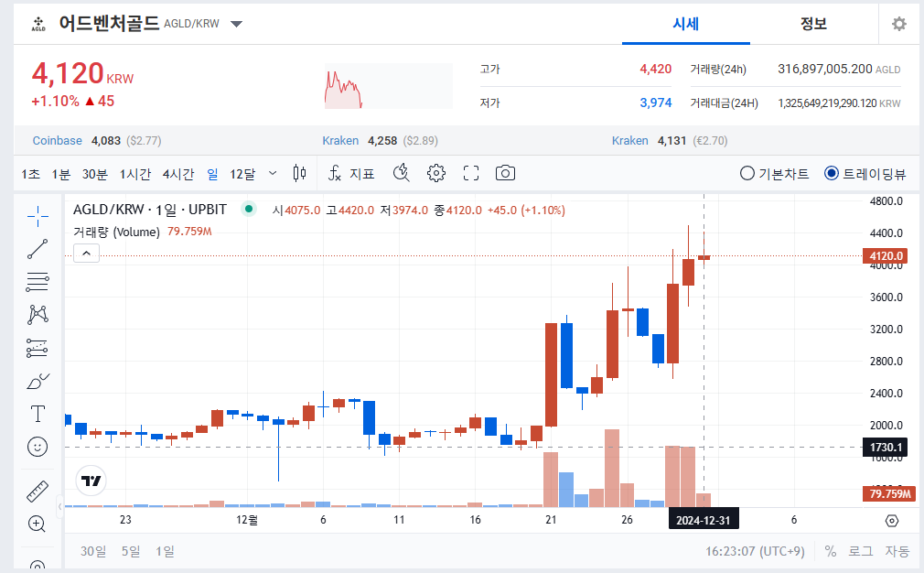This screenshot has width=924, height=573.
Task: Open the time axis settings icon
Action: (x=892, y=521)
